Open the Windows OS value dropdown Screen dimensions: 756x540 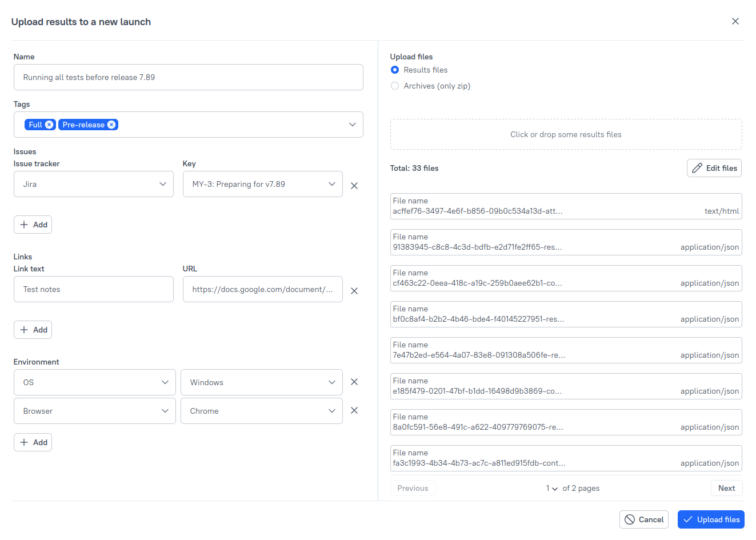(x=332, y=382)
